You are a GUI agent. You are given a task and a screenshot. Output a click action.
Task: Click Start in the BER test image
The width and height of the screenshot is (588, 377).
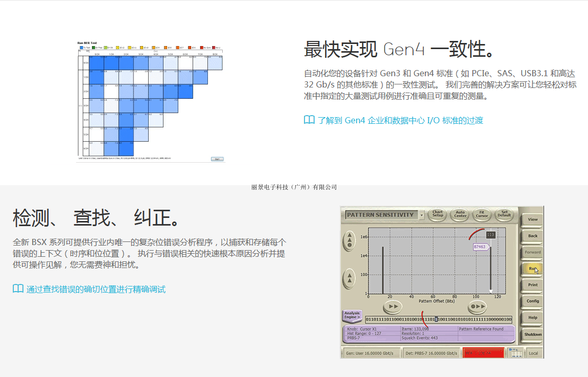tap(217, 159)
